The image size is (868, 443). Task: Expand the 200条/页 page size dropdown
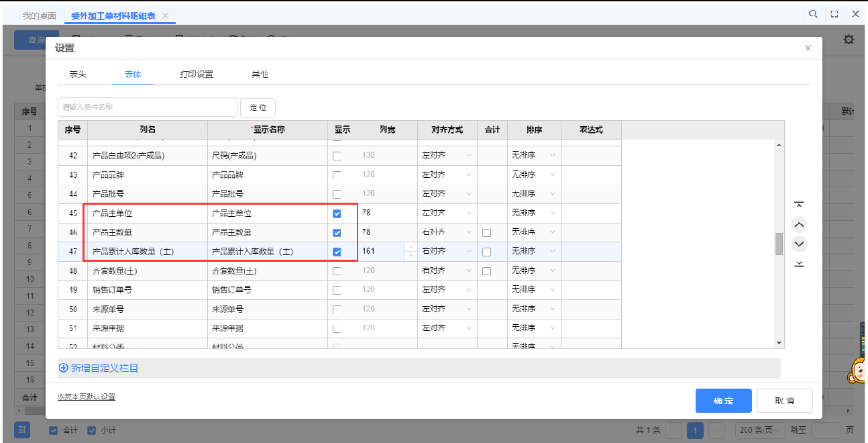click(x=760, y=430)
